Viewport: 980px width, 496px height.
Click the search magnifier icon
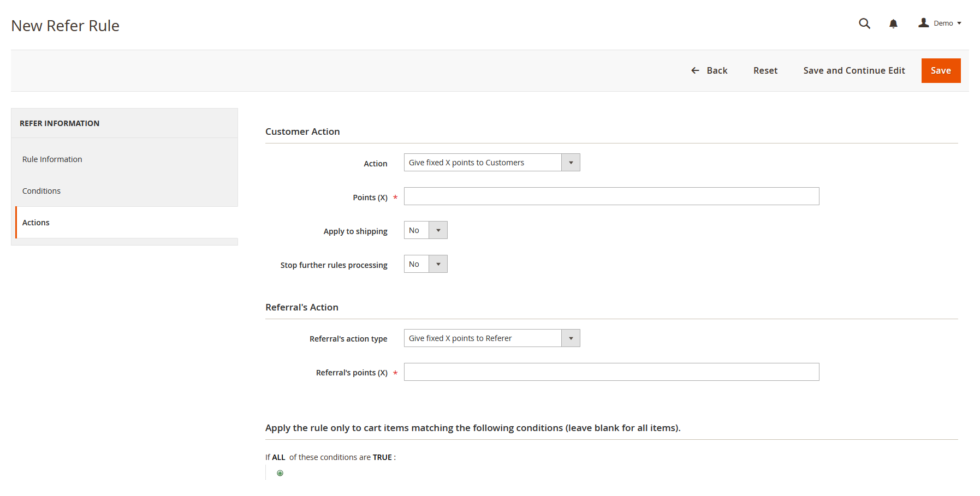coord(864,23)
